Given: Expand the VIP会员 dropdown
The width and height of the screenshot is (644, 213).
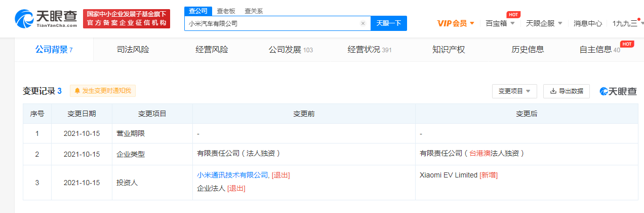Looking at the screenshot, I should pyautogui.click(x=456, y=23).
